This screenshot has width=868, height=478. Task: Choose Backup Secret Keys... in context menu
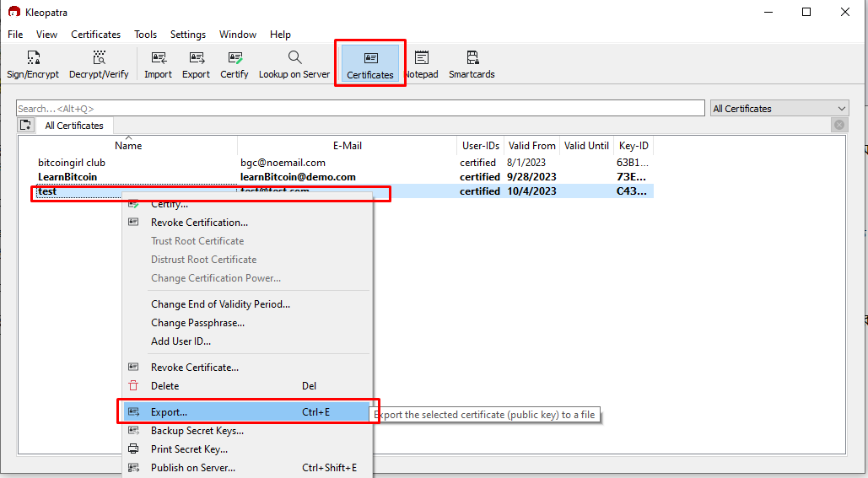(x=247, y=431)
